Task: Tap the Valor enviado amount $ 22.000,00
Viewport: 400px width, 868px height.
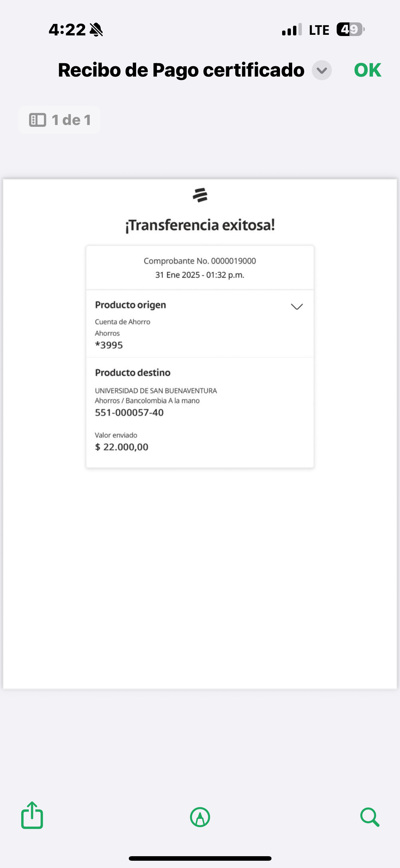Action: (x=122, y=447)
